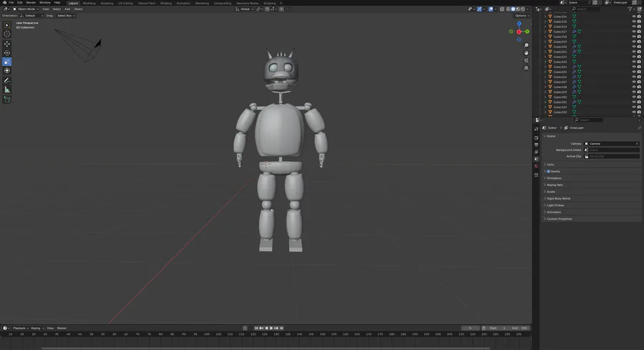
Task: Open the World properties tab
Action: click(537, 166)
